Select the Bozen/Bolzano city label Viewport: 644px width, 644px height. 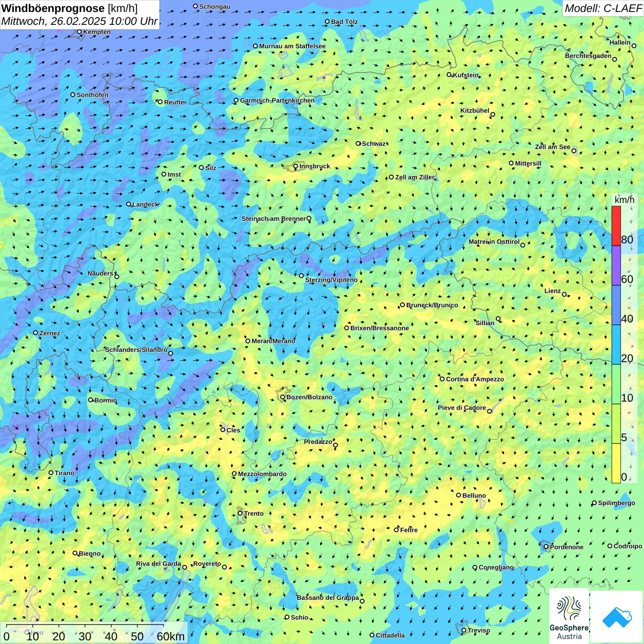(x=309, y=397)
